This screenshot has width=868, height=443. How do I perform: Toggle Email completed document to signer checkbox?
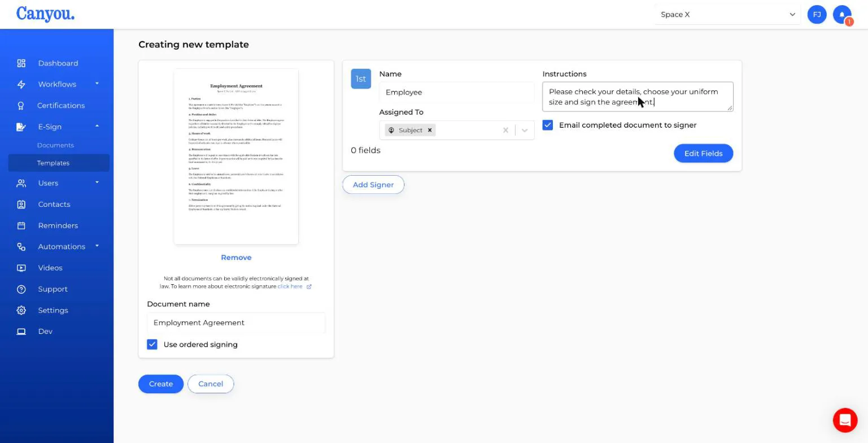(548, 125)
